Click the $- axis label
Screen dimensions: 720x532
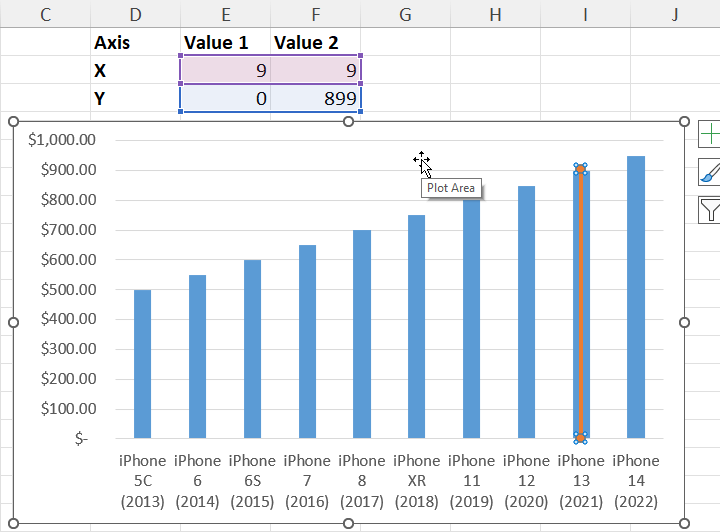81,438
